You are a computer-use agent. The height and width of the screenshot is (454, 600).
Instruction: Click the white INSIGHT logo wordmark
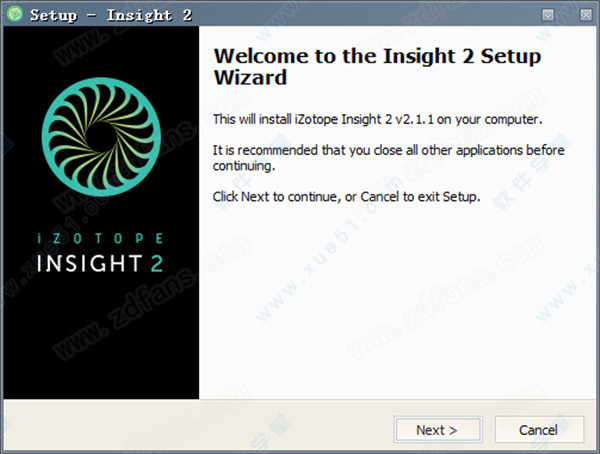tap(89, 263)
